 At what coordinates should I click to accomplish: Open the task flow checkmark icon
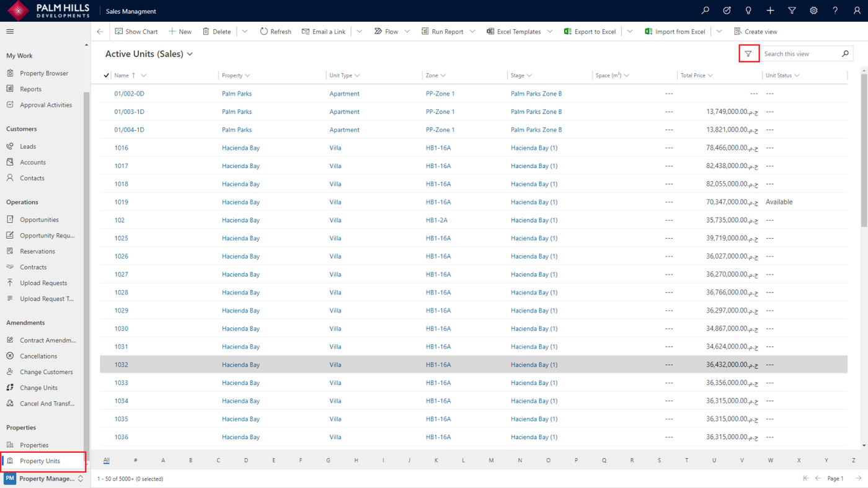(727, 11)
